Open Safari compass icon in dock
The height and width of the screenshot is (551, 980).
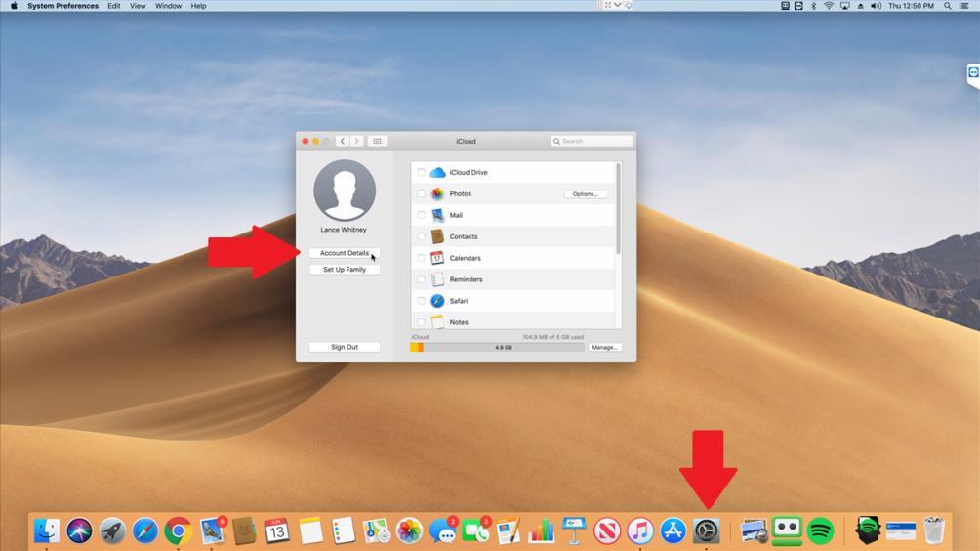[x=145, y=531]
